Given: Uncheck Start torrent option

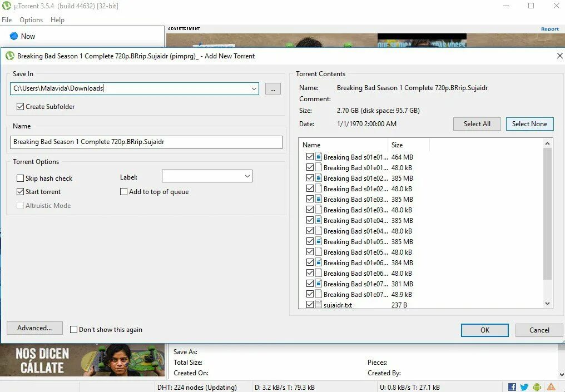Looking at the screenshot, I should [20, 192].
